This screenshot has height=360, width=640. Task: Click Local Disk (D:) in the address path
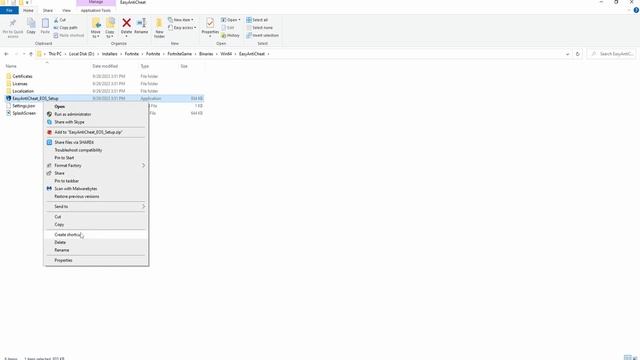coord(82,54)
